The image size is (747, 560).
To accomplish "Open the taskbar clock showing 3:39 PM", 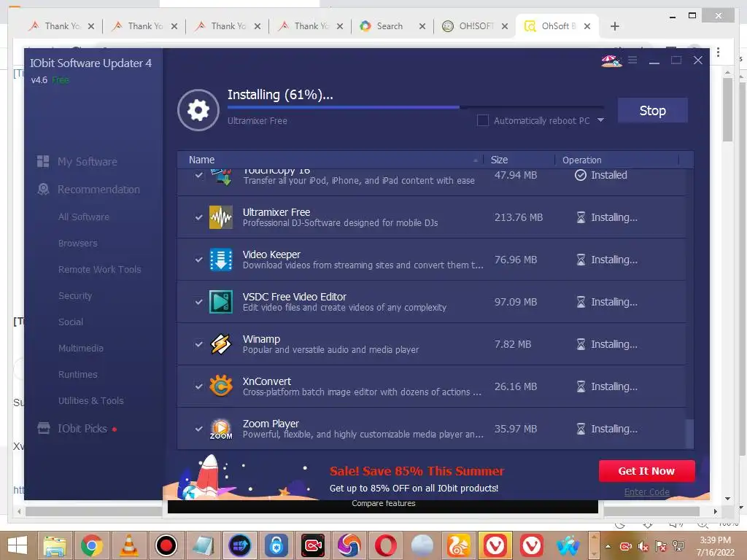I will (x=716, y=546).
